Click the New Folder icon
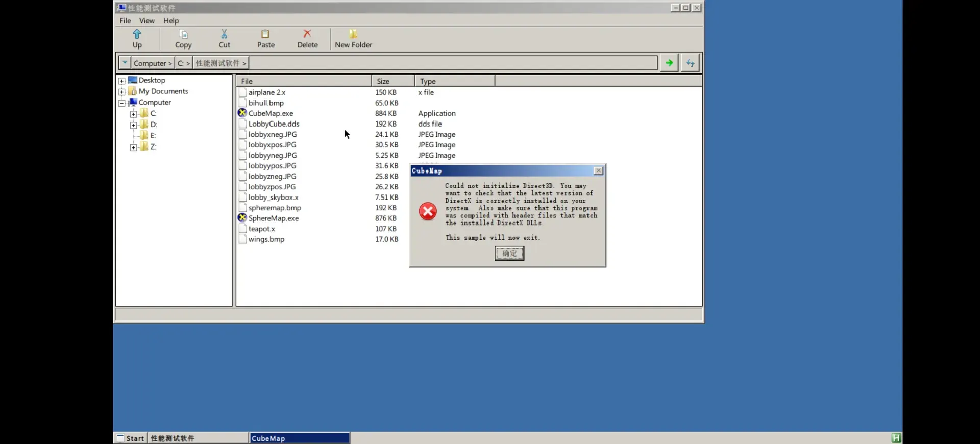Image resolution: width=980 pixels, height=444 pixels. tap(353, 34)
